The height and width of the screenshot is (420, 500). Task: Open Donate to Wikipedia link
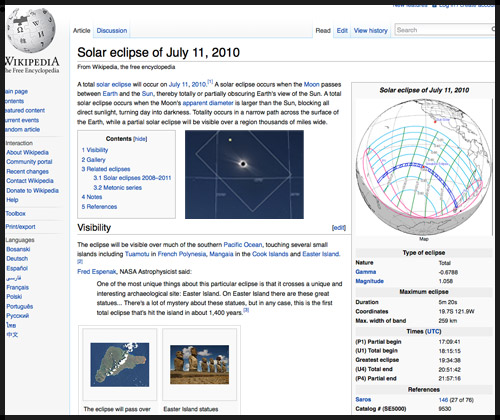click(32, 190)
